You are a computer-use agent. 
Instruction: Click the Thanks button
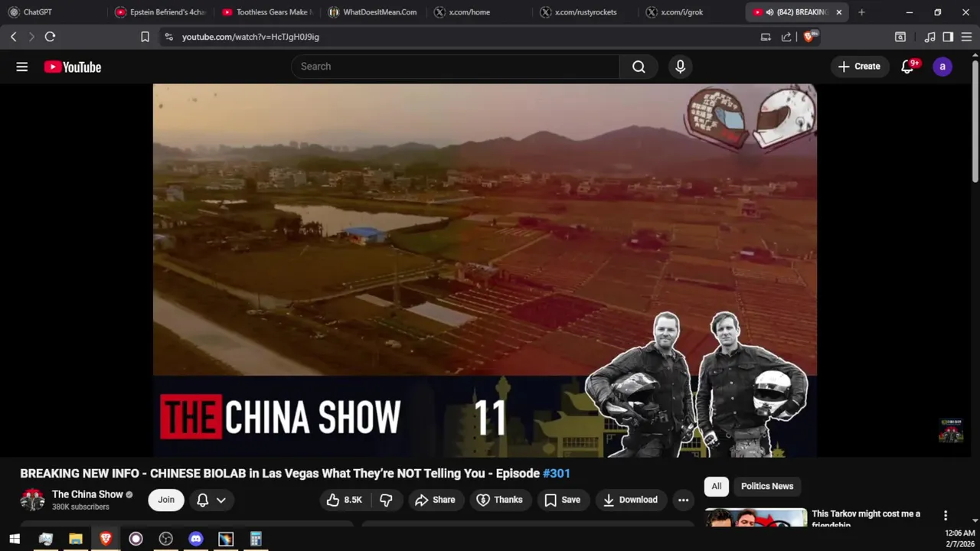click(x=499, y=500)
